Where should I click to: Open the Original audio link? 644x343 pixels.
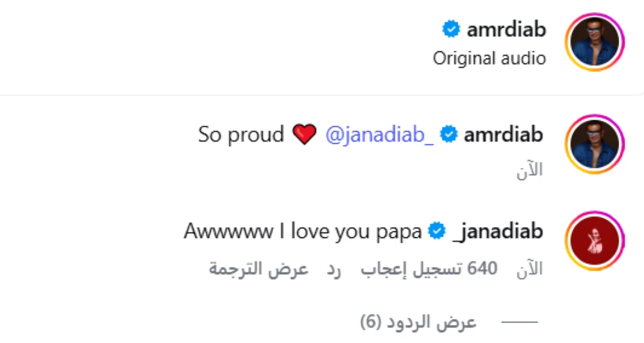pyautogui.click(x=489, y=59)
